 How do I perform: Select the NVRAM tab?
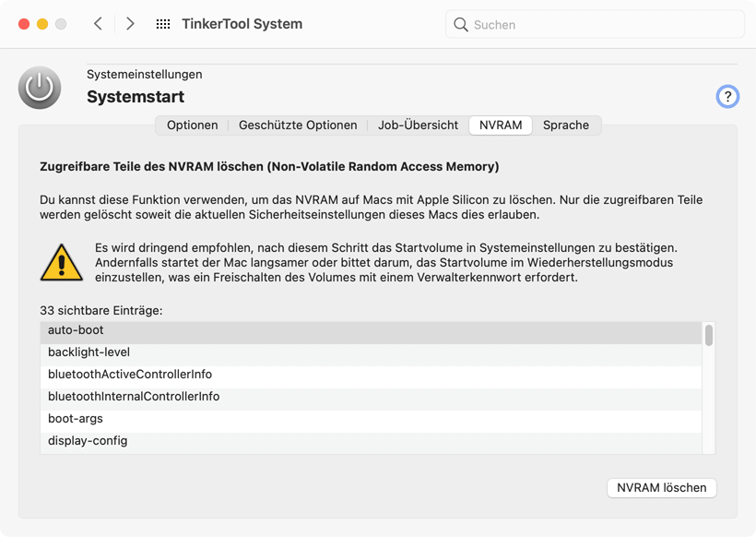click(501, 125)
